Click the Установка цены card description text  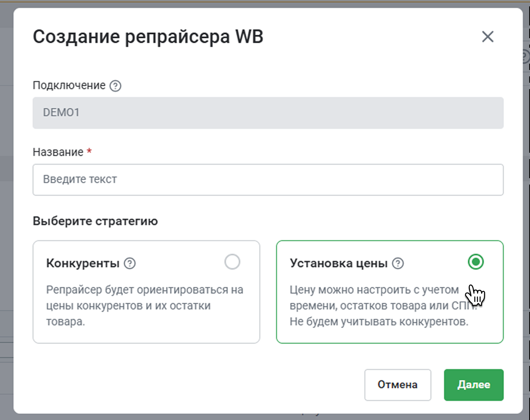379,305
